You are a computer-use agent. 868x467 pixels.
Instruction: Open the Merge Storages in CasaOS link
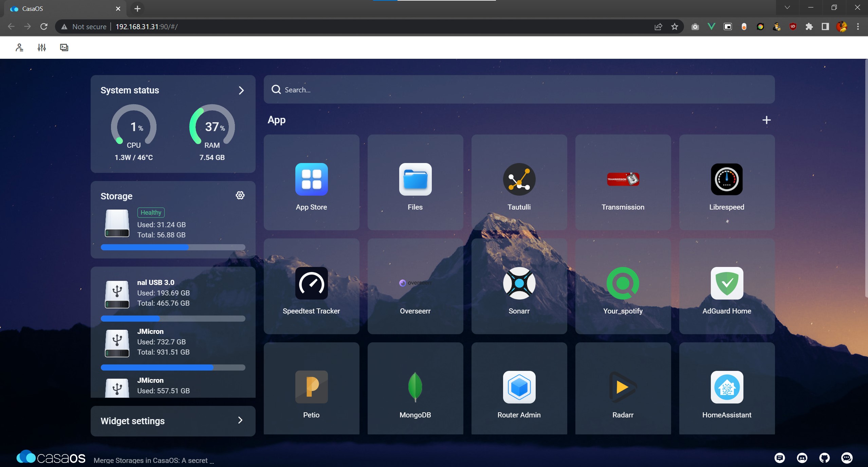click(153, 461)
